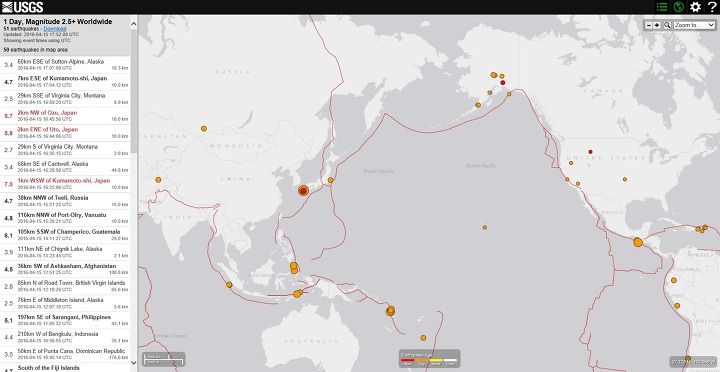This screenshot has width=720, height=372.
Task: Select the marker off Sumatra, Indonesia
Action: [x=229, y=285]
